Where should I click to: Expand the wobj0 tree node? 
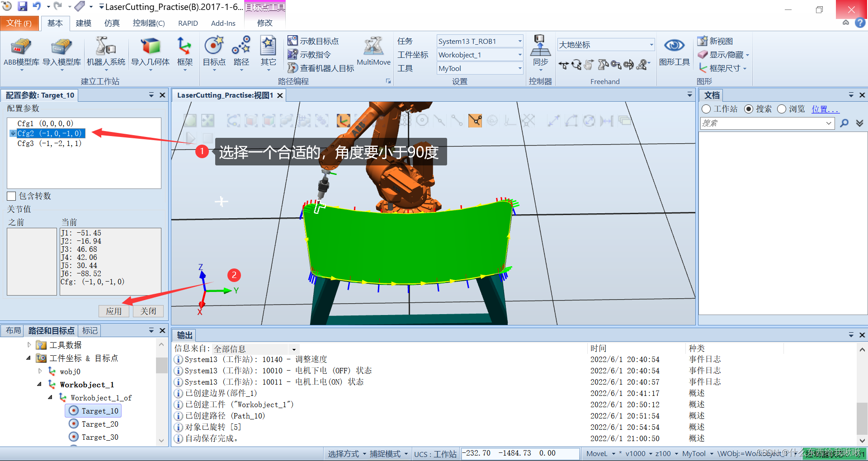pos(40,371)
